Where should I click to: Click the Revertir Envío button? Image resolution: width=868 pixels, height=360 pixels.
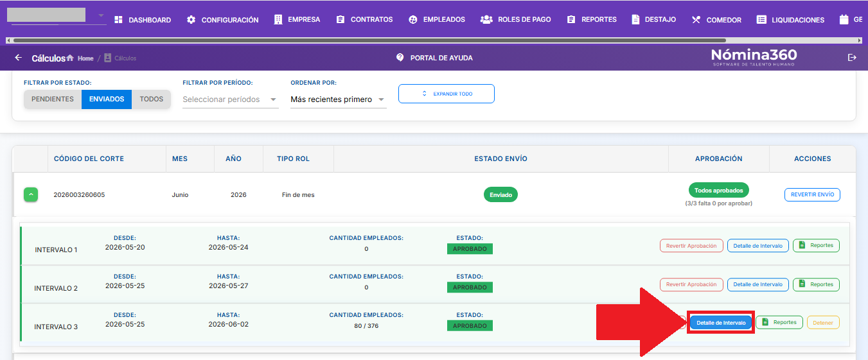pyautogui.click(x=812, y=194)
